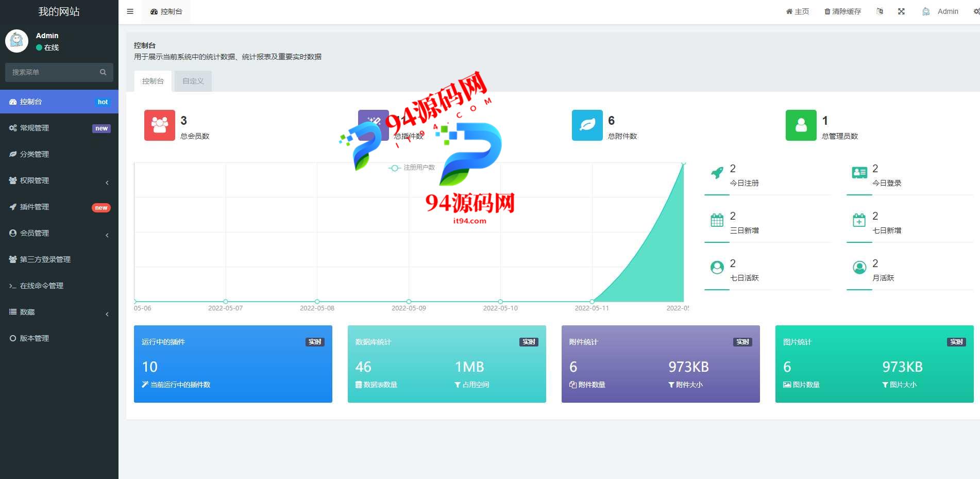Click the chart data point at 2022-05-07
The image size is (980, 479).
(226, 301)
